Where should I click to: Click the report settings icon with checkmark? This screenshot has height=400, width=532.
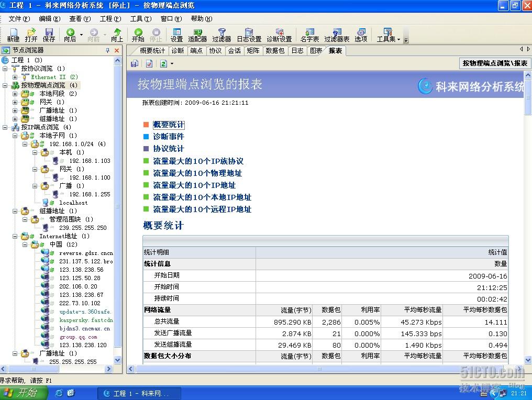(x=149, y=63)
